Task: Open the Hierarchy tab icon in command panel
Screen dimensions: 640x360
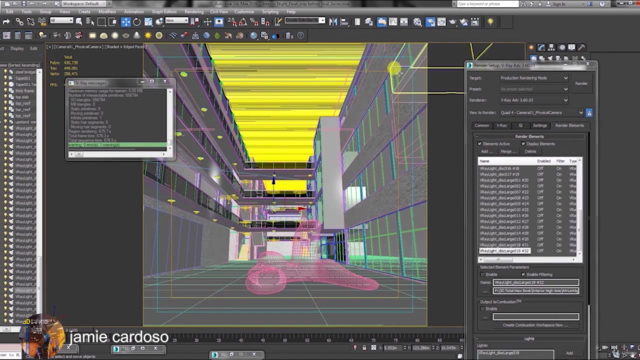Action: 551,48
